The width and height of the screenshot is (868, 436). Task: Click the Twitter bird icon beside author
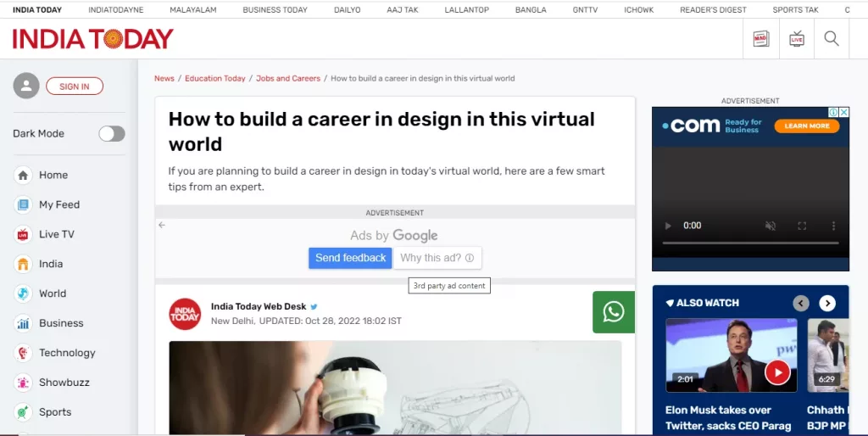314,307
